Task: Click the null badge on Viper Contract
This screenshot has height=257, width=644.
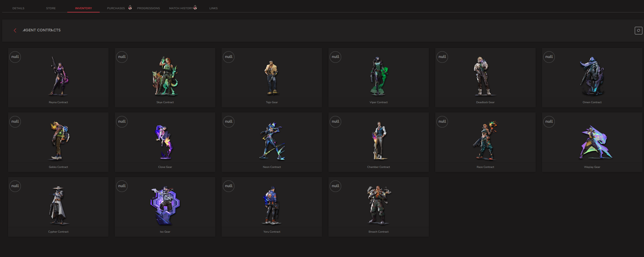Action: coord(336,57)
